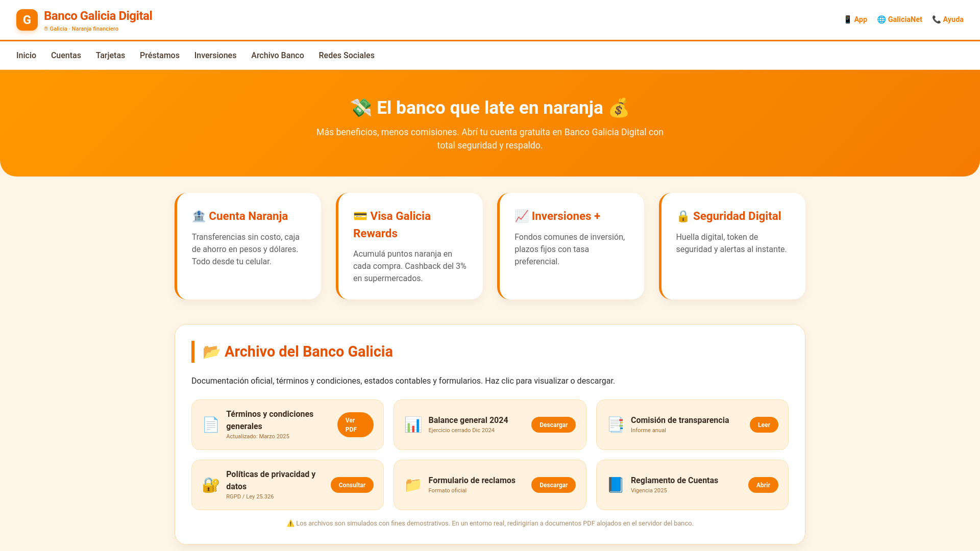980x551 pixels.
Task: Open the Préstamos section
Action: pyautogui.click(x=160, y=55)
